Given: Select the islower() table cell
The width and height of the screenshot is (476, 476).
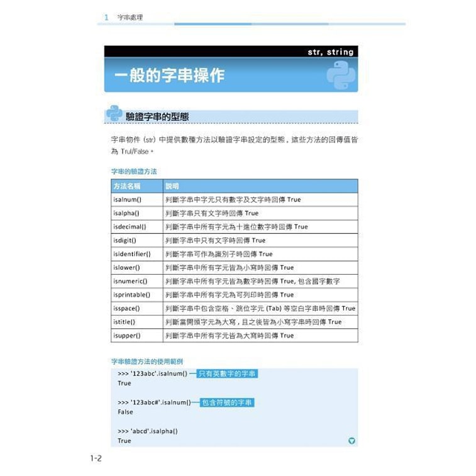Looking at the screenshot, I should coord(137,268).
